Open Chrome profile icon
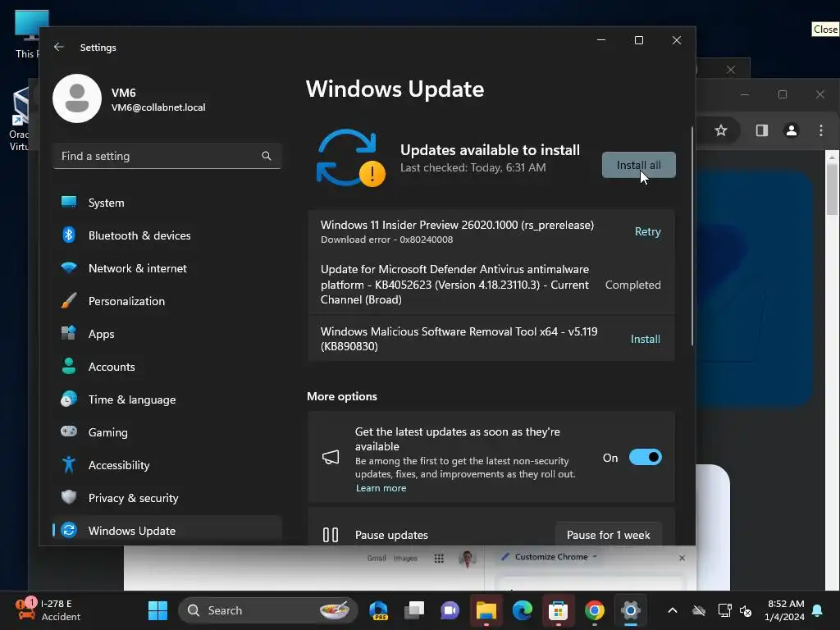This screenshot has height=630, width=840. (792, 130)
